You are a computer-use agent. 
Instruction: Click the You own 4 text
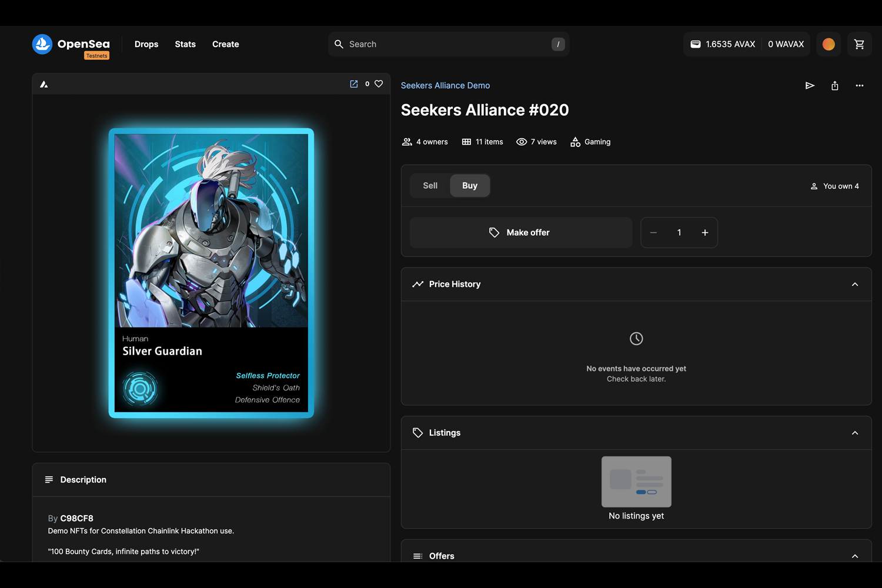click(841, 186)
